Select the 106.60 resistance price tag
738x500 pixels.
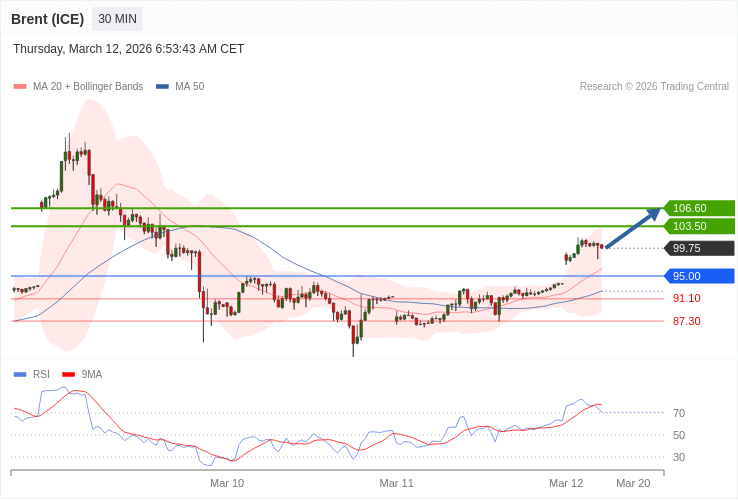[x=699, y=208]
